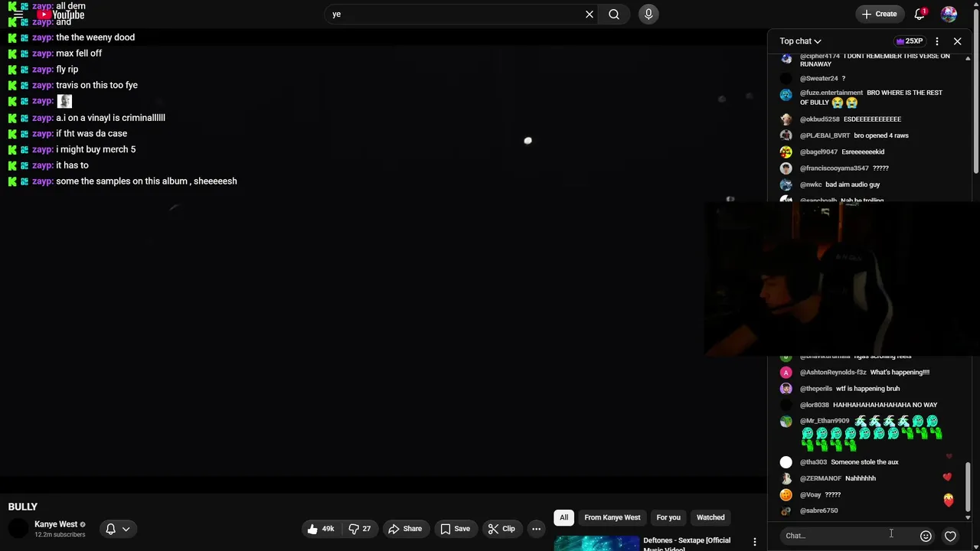Viewport: 980px width, 551px height.
Task: Jump chat to newest via down arrow
Action: pos(968,517)
